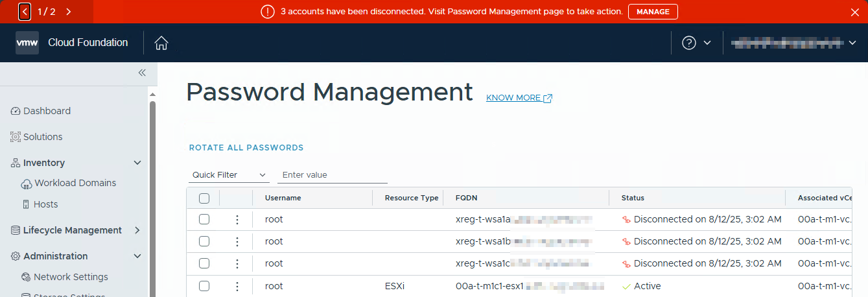Select checkbox for xreg-t-wsa1b row
This screenshot has width=868, height=297.
[x=204, y=241]
